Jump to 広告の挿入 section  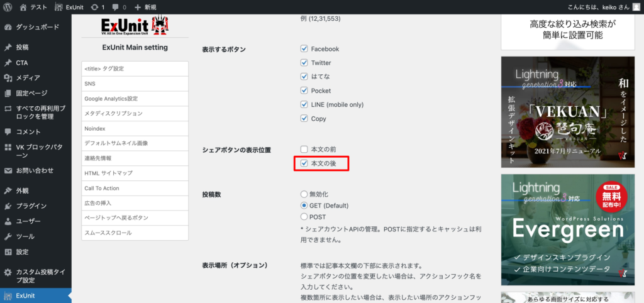pyautogui.click(x=135, y=203)
